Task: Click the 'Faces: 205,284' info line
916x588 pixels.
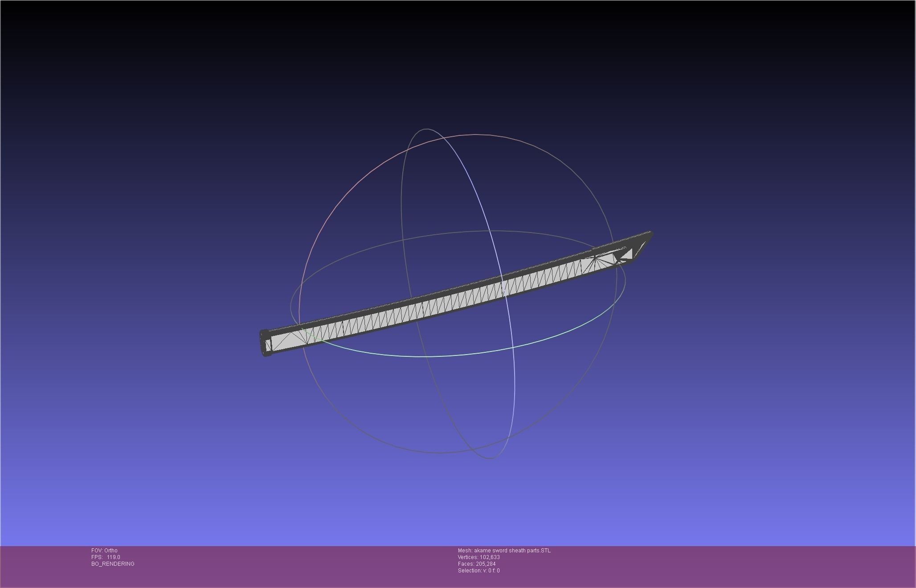Action: 477,564
